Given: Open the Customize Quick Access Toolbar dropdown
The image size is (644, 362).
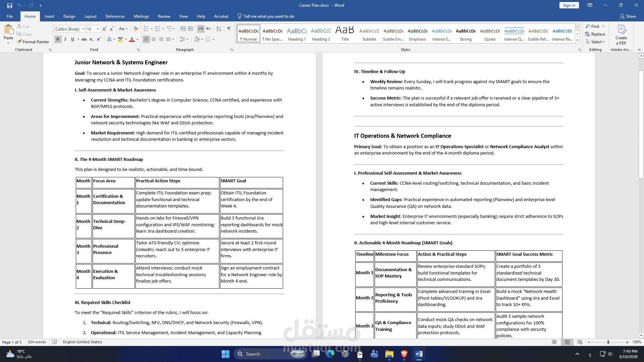Looking at the screenshot, I should (x=41, y=5).
